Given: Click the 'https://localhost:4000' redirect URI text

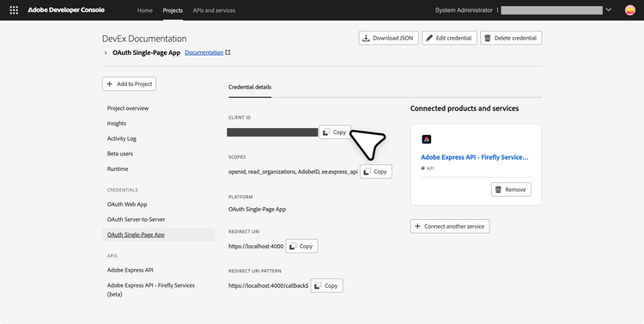Looking at the screenshot, I should click(256, 247).
